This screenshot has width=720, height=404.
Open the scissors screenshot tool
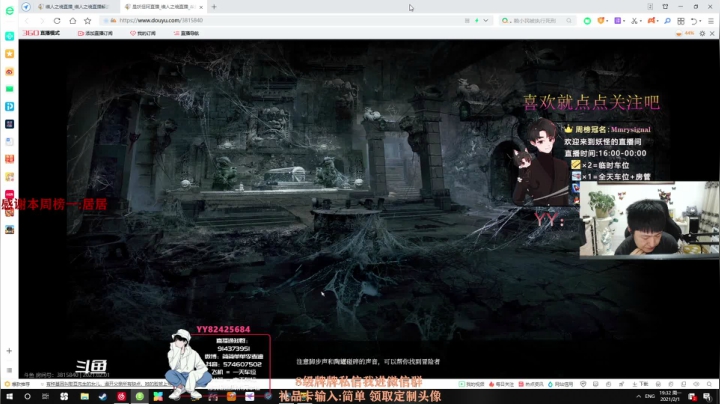pyautogui.click(x=634, y=21)
